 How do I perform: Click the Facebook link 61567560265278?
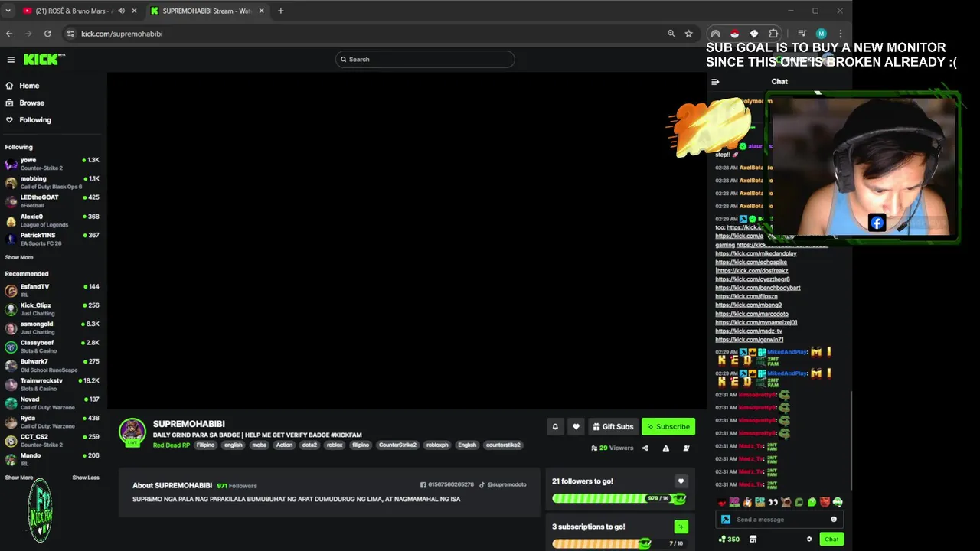point(447,485)
